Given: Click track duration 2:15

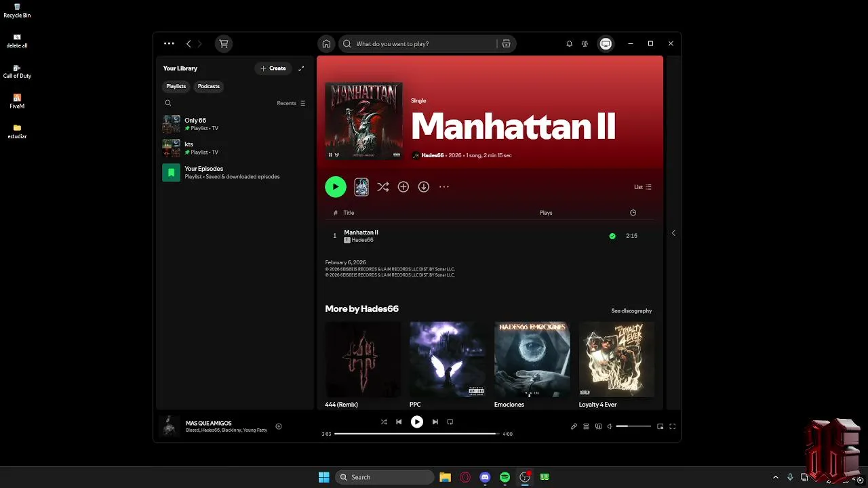Looking at the screenshot, I should pyautogui.click(x=631, y=236).
